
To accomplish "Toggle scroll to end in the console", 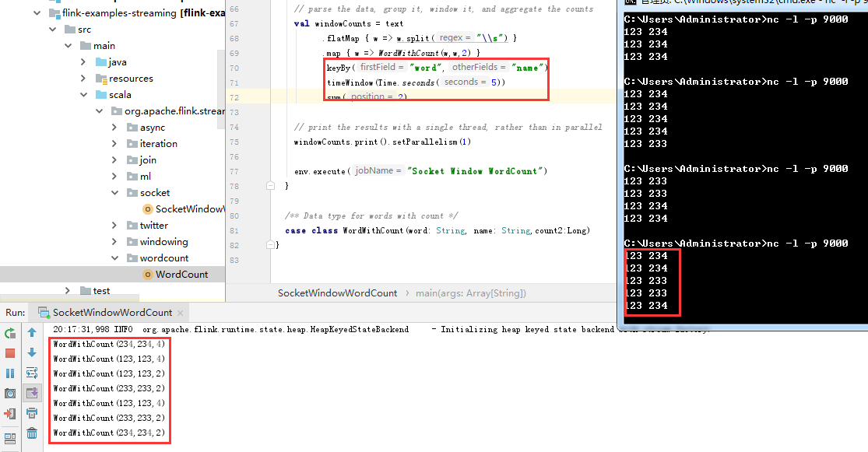I will [32, 393].
